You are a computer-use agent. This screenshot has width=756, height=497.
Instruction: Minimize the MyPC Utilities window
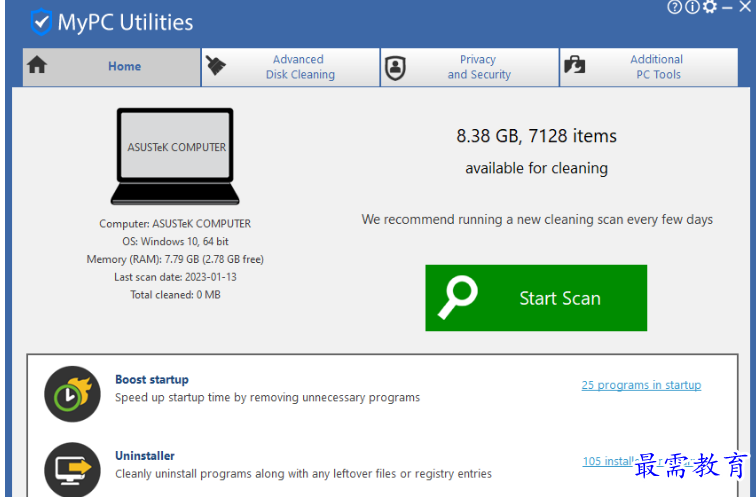click(728, 7)
